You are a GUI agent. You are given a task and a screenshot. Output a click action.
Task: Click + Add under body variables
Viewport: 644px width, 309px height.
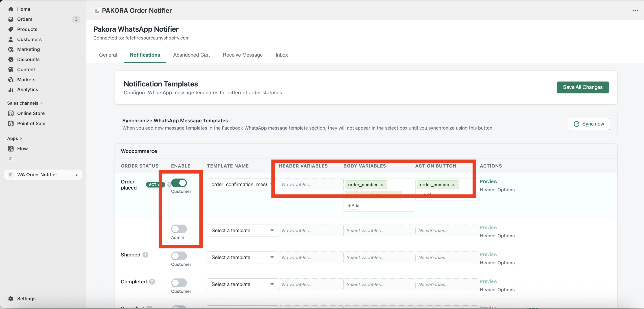click(353, 206)
